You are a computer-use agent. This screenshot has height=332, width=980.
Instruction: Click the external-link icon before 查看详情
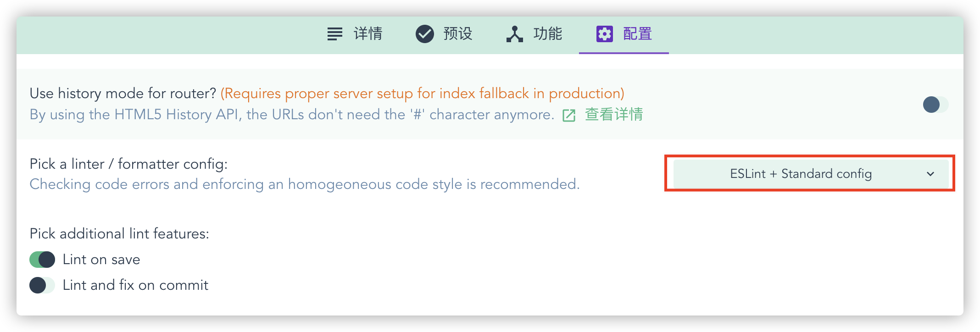tap(569, 115)
